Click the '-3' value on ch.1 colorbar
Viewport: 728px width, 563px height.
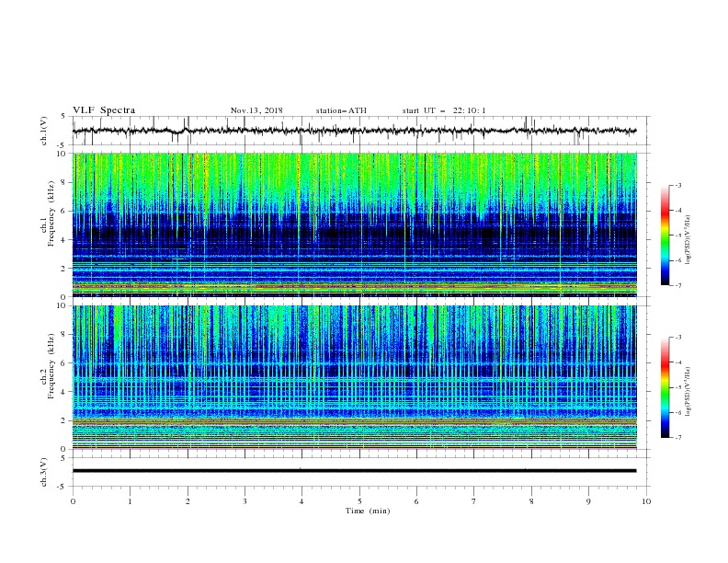point(677,185)
